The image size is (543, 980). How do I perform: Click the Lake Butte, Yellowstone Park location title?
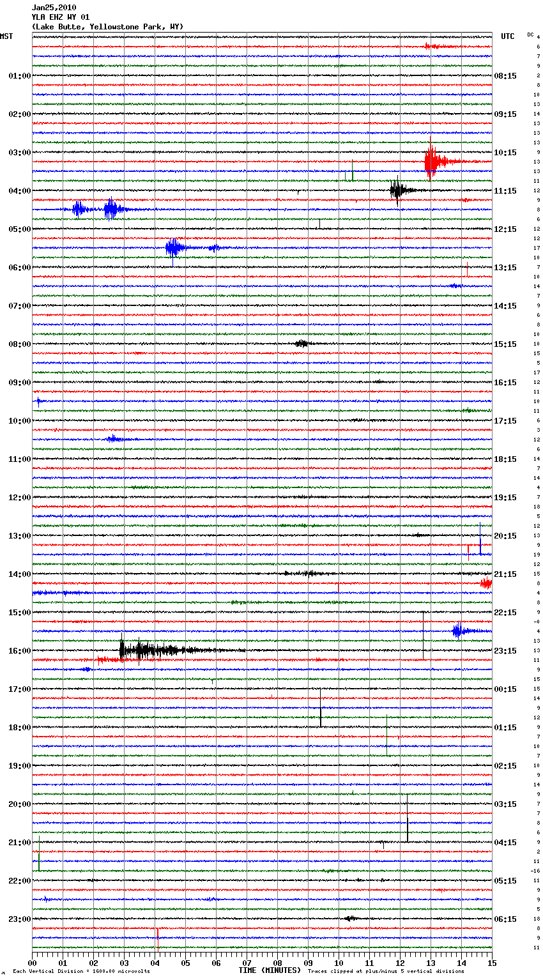point(107,27)
